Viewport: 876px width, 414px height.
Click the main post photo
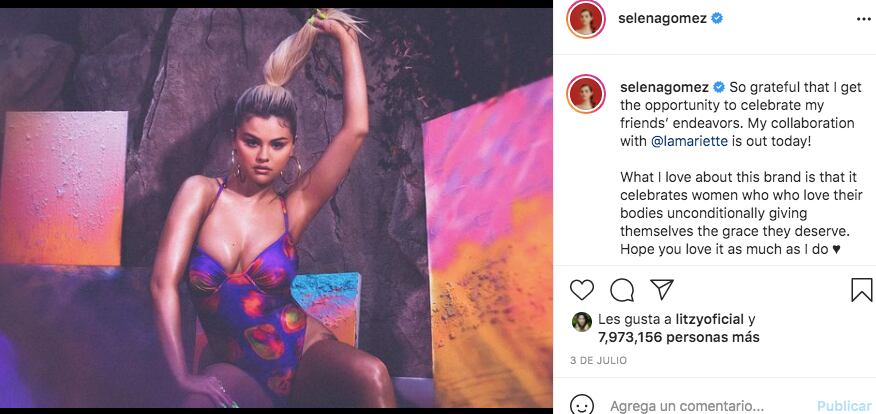coord(276,208)
